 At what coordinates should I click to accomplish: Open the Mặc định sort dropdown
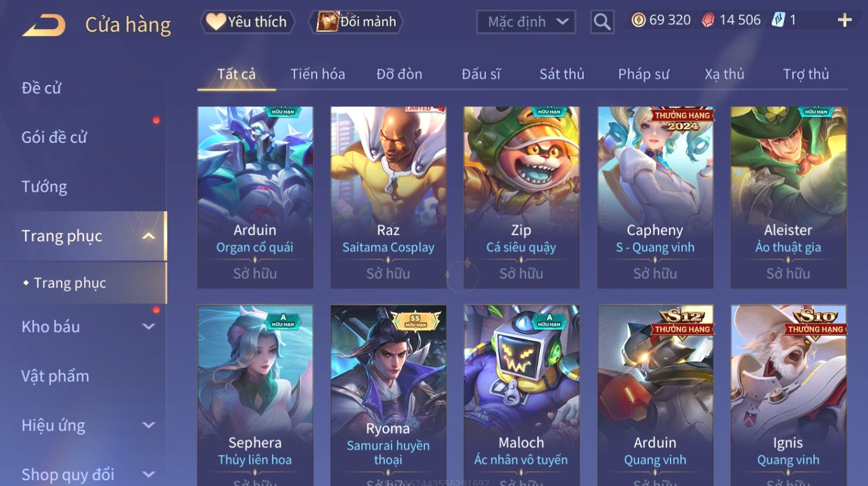(x=526, y=22)
